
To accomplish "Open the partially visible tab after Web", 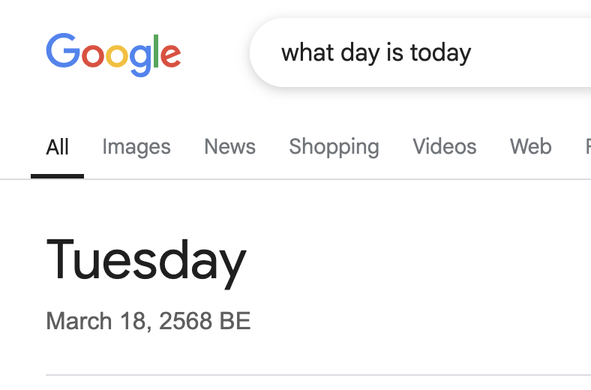I will [588, 147].
